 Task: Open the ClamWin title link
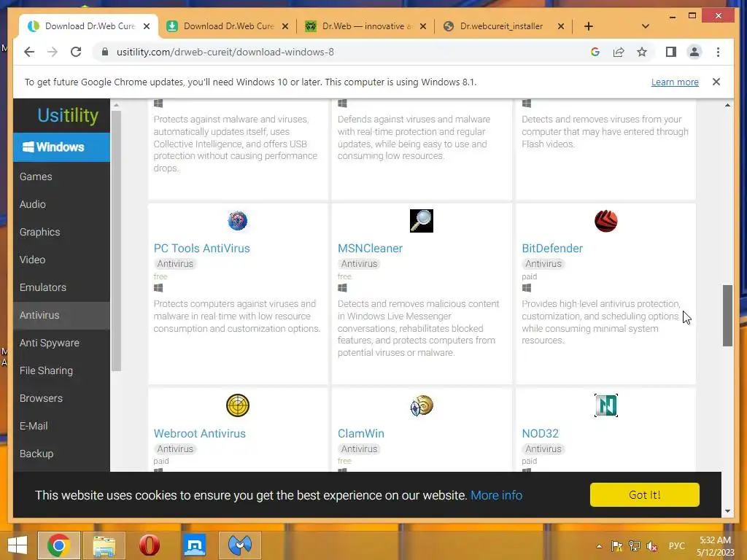[x=360, y=433]
